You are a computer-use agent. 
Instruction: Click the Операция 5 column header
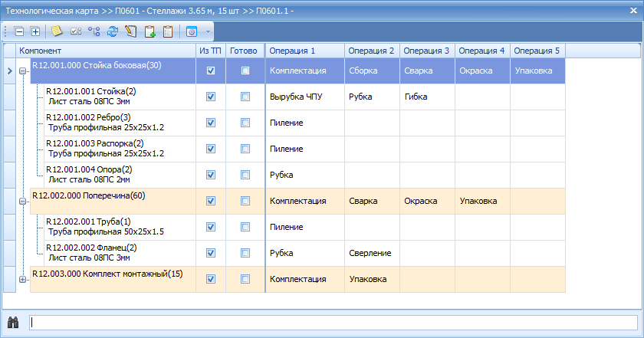[537, 51]
